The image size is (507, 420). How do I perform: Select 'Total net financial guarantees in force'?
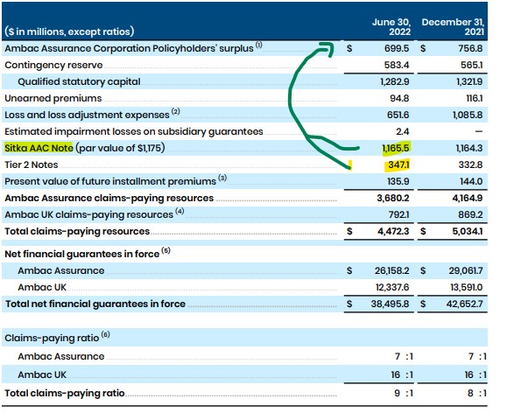click(95, 304)
